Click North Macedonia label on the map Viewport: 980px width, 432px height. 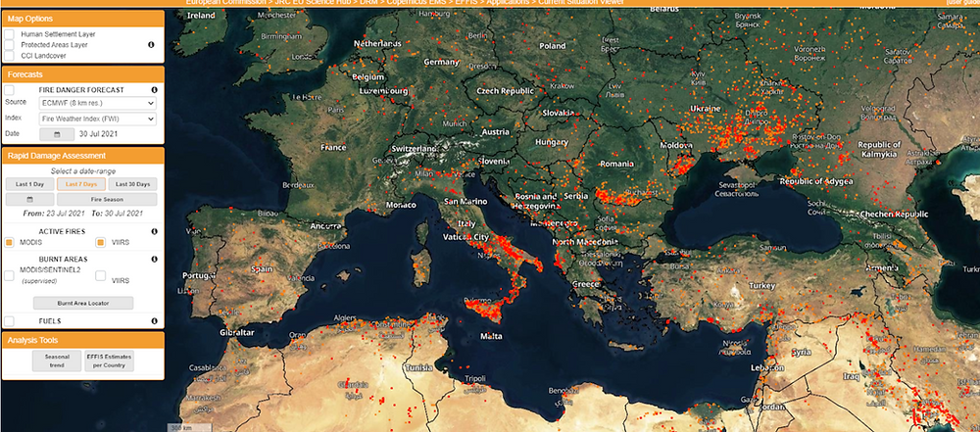586,242
